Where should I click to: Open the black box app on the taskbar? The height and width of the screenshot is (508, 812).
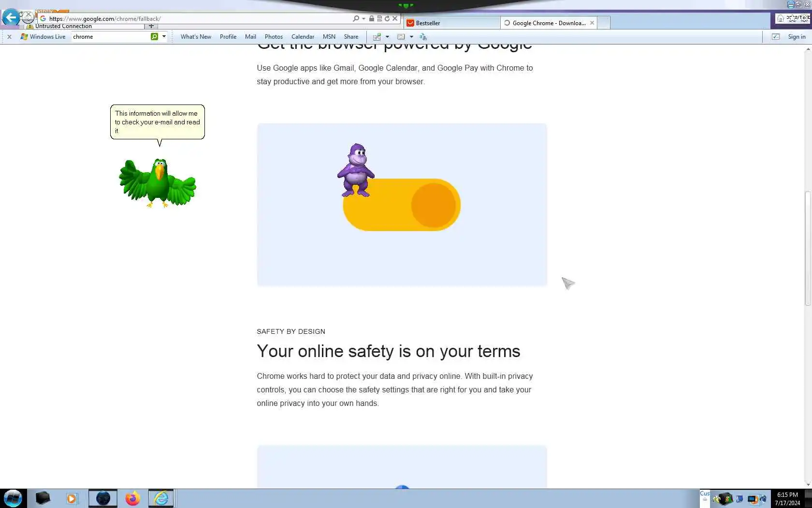(x=43, y=498)
